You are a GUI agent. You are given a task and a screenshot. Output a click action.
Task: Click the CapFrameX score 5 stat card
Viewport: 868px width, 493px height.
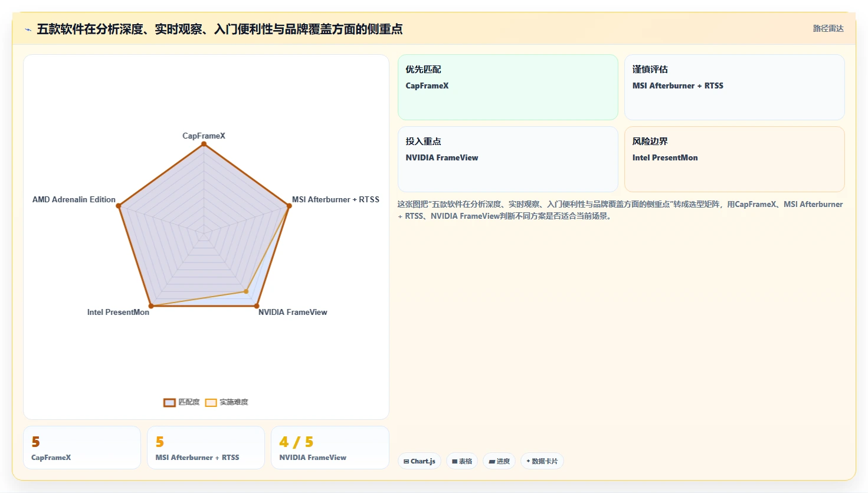pos(82,448)
